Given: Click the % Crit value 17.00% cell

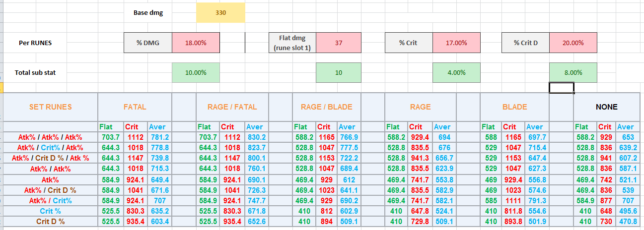Looking at the screenshot, I should coord(456,43).
